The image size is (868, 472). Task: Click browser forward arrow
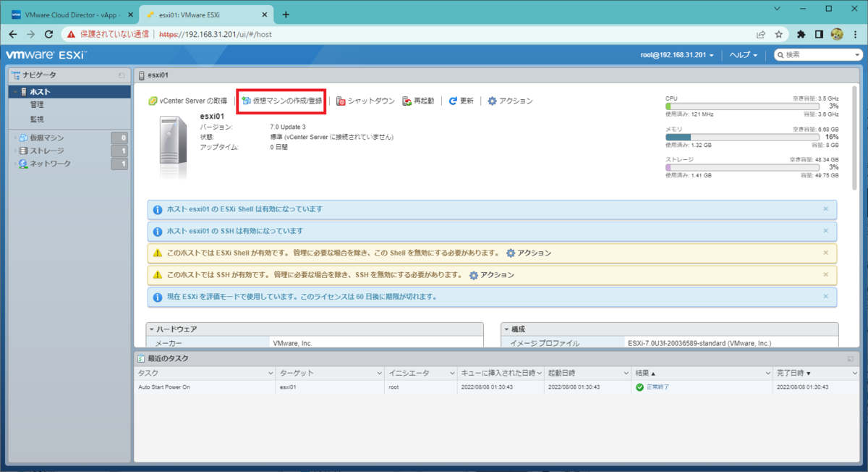point(31,34)
